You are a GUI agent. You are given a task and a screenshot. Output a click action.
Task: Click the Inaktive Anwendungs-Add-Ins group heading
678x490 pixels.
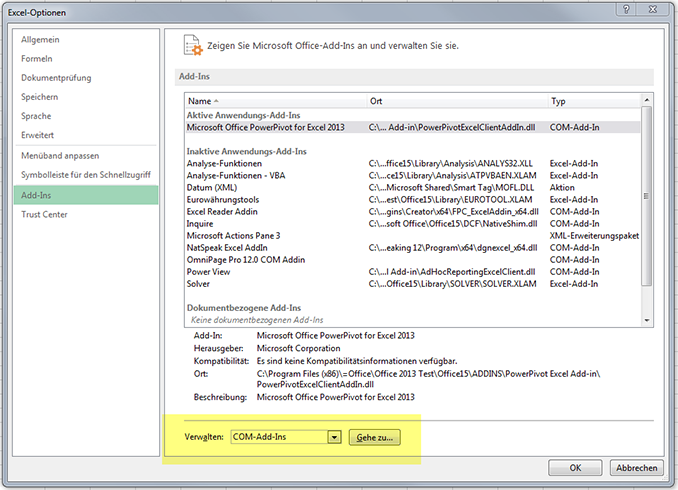(246, 151)
